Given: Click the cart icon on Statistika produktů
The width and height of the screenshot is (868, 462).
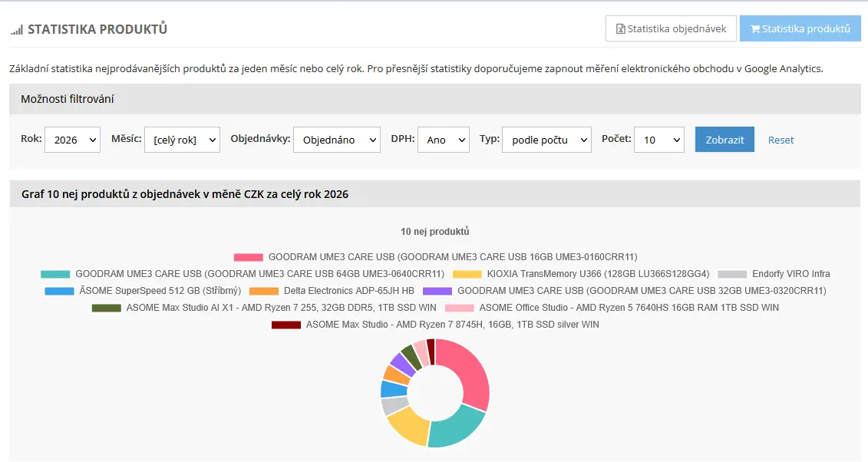Looking at the screenshot, I should pyautogui.click(x=755, y=28).
